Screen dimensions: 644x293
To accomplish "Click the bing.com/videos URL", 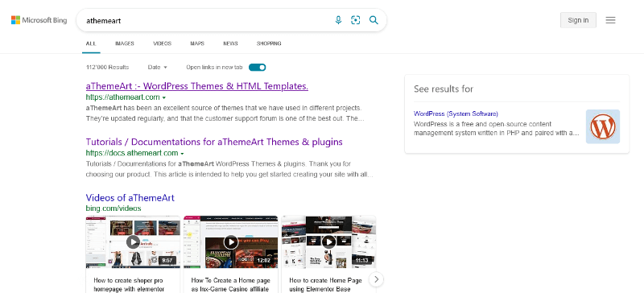I will [114, 208].
